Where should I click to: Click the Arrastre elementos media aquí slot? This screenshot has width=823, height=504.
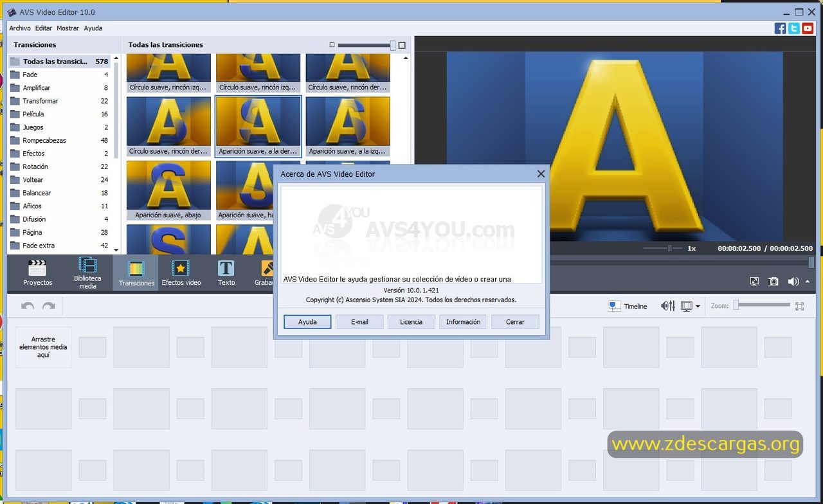click(x=43, y=347)
